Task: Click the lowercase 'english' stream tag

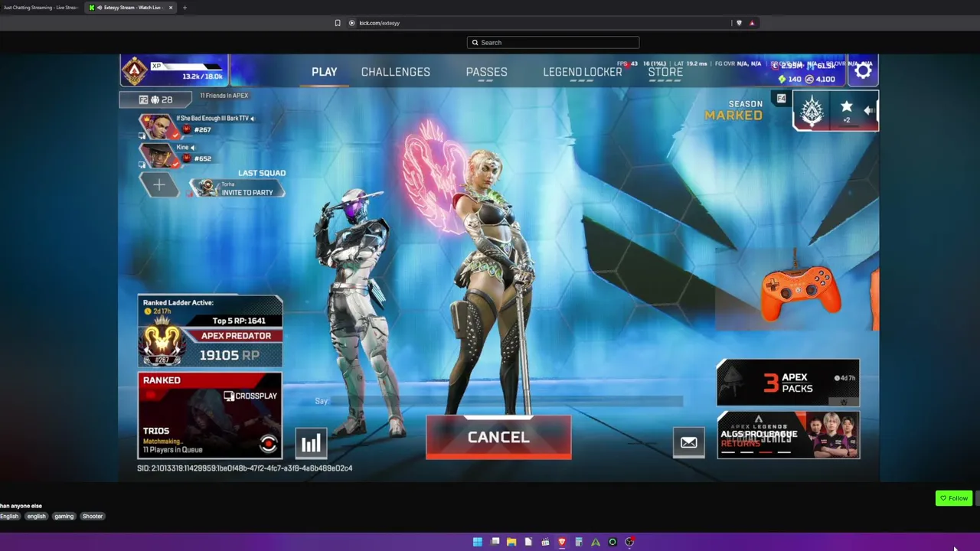Action: (37, 517)
